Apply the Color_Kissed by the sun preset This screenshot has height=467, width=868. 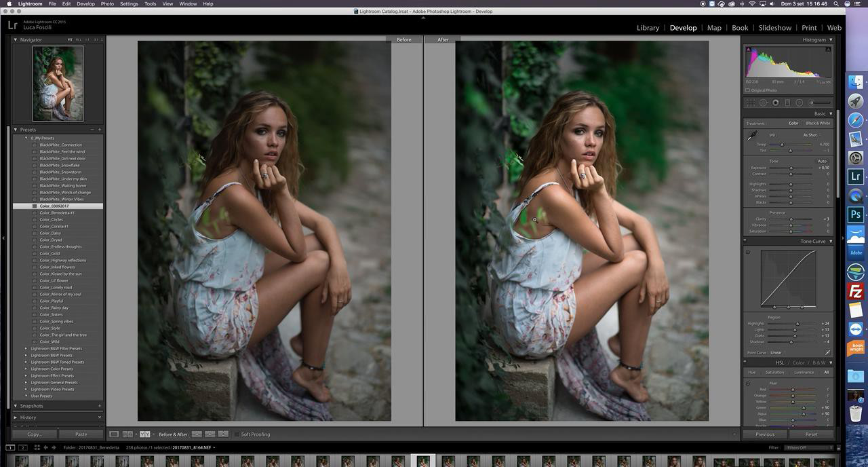[60, 274]
